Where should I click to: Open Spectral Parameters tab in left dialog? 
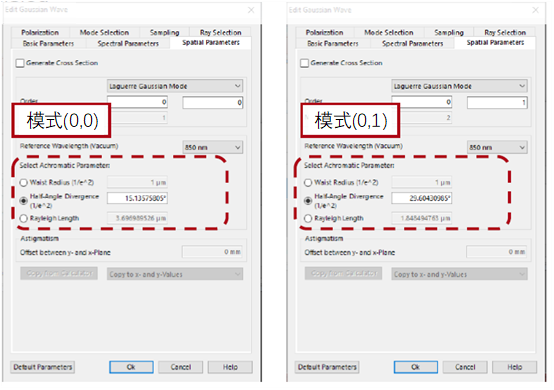coord(128,43)
